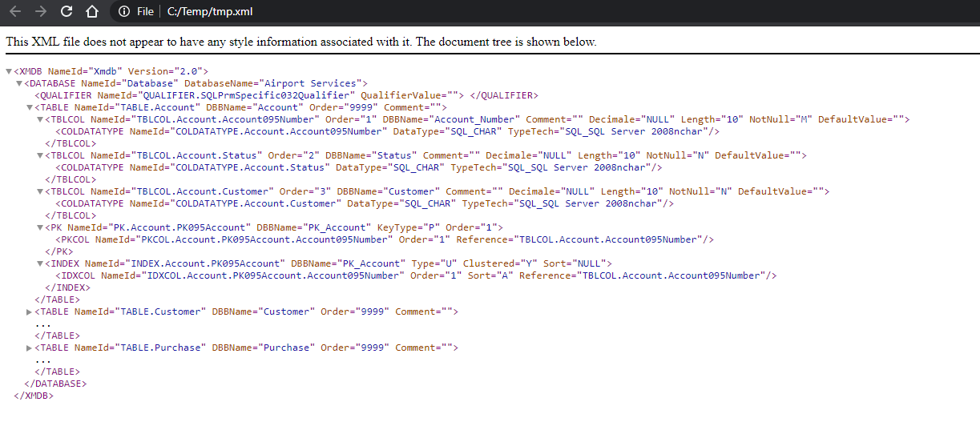Viewport: 980px width, 426px height.
Task: Collapse the INDEX.Account.PK095Account node
Action: pyautogui.click(x=41, y=263)
